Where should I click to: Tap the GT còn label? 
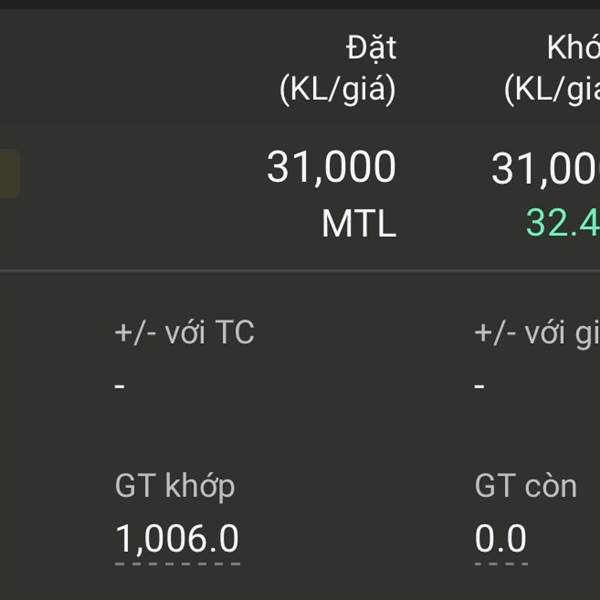[526, 486]
